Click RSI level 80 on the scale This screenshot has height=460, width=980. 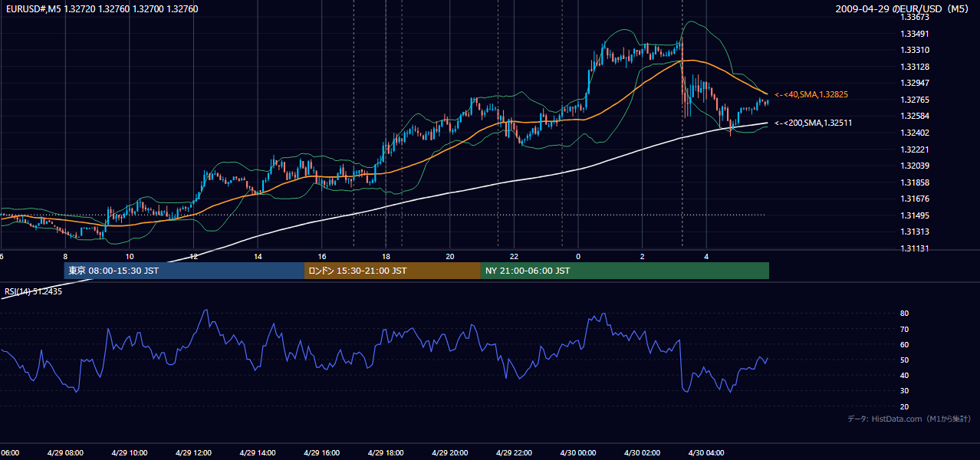[905, 314]
